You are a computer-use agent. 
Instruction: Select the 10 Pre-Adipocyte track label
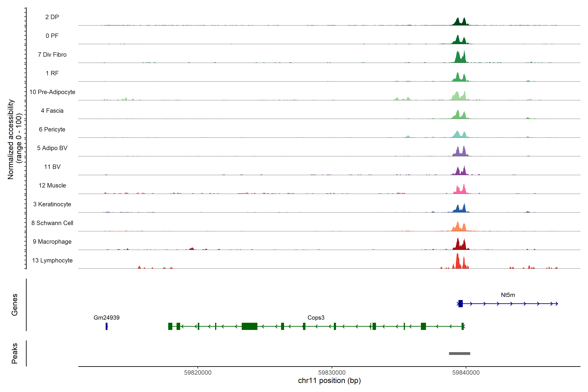click(52, 92)
